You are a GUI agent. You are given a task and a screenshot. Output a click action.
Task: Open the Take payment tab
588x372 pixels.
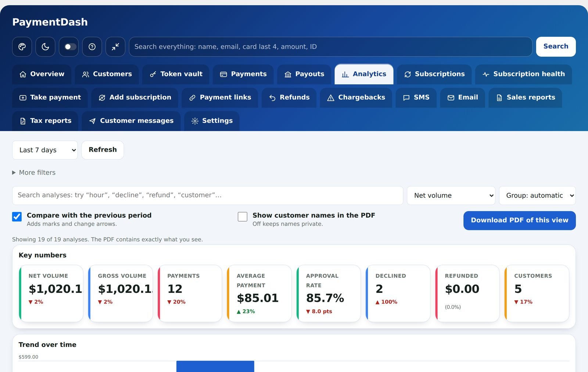[x=50, y=98]
